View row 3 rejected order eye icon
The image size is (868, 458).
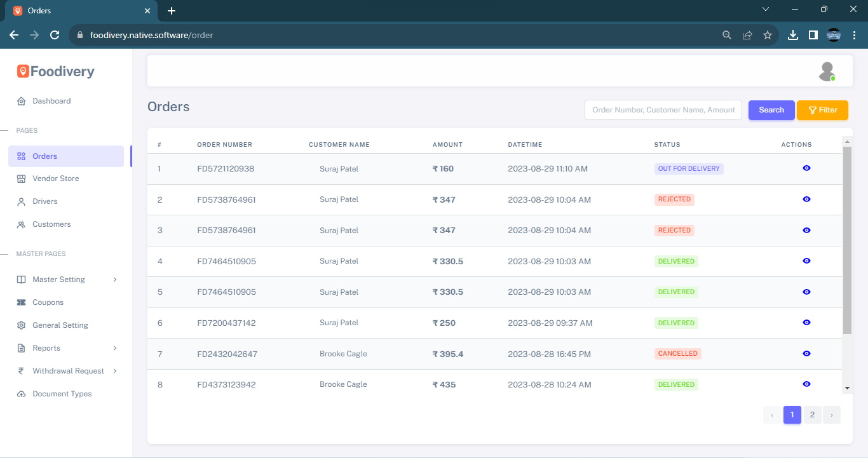tap(806, 230)
